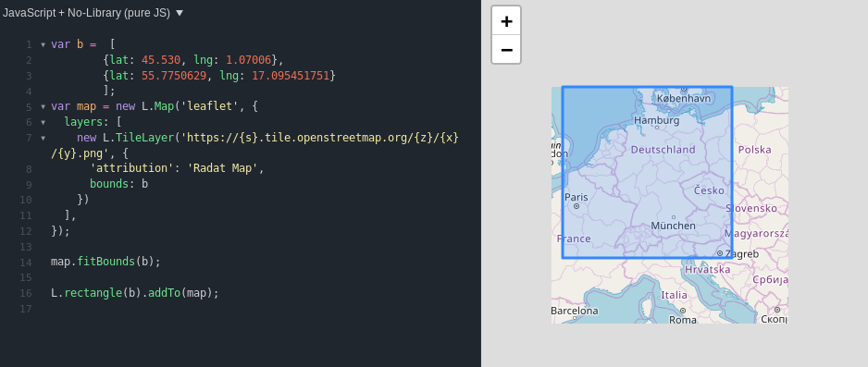Place cursor on 45.530 latitude value
Image resolution: width=868 pixels, height=367 pixels.
161,60
